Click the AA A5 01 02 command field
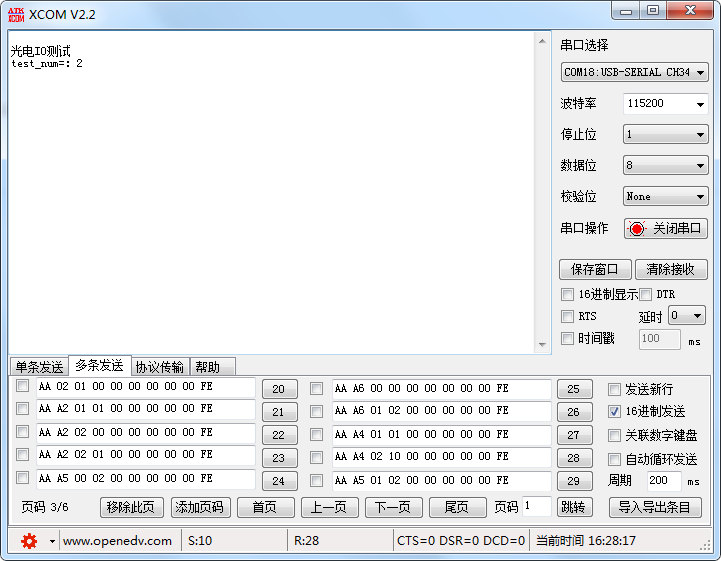This screenshot has height=561, width=721. point(441,481)
